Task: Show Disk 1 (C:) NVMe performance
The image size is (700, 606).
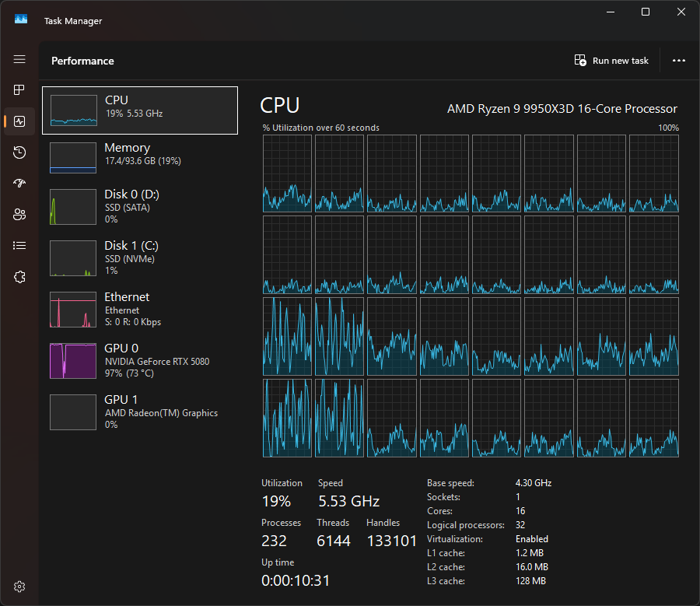Action: point(140,257)
